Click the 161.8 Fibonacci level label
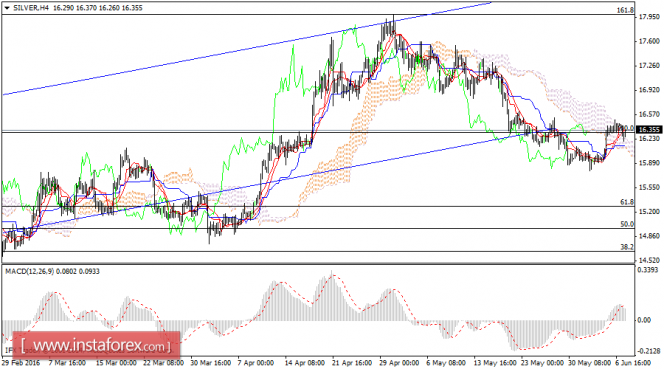The width and height of the screenshot is (664, 369). pos(625,10)
